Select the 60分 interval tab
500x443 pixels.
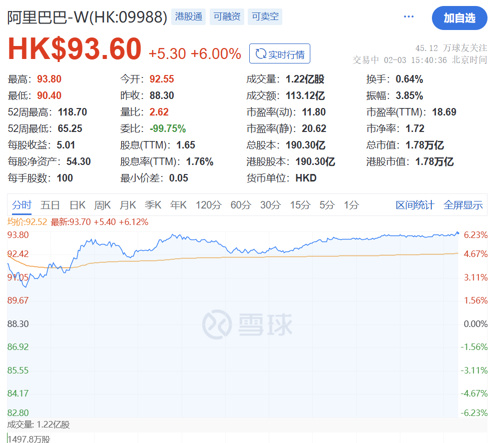pyautogui.click(x=241, y=205)
